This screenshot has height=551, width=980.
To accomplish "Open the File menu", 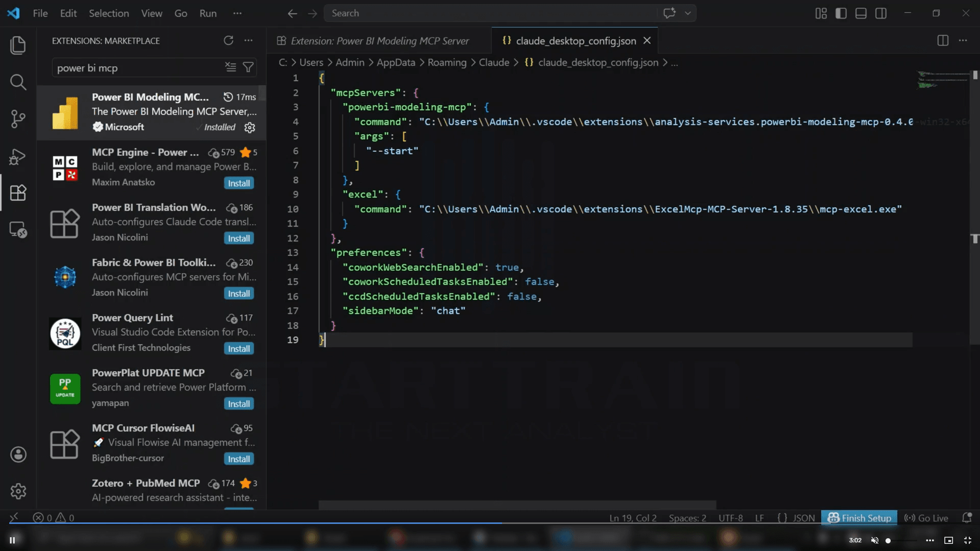I will 40,13.
